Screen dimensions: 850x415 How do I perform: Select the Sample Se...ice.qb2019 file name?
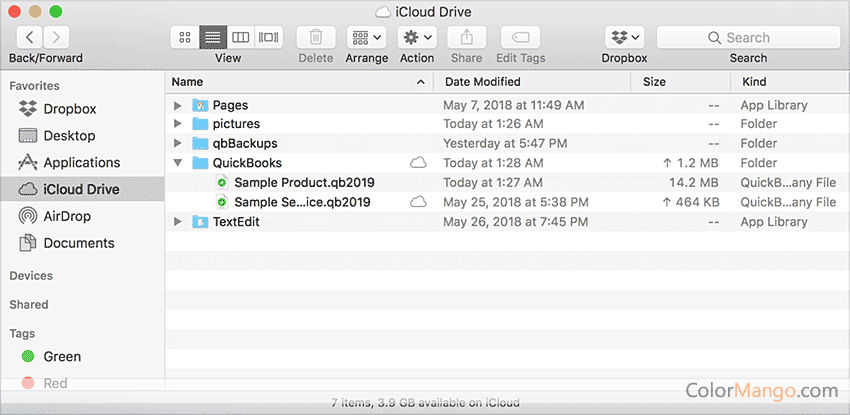tap(302, 202)
